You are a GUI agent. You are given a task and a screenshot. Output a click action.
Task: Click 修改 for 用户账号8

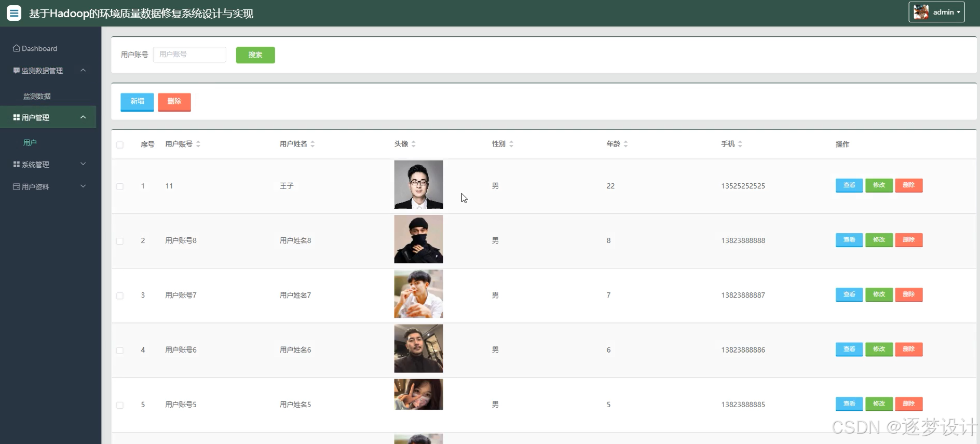(x=879, y=240)
